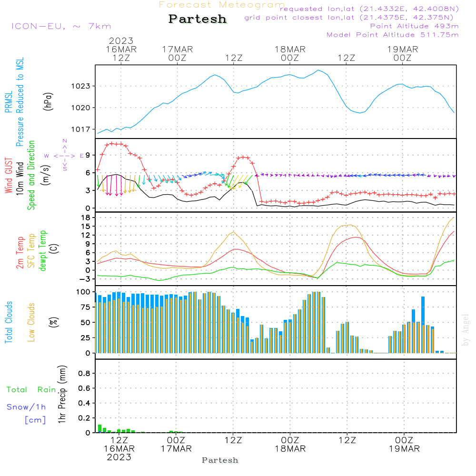Click the blue 'Snow/1h' legend label
Viewport: 476px width, 476px height.
pyautogui.click(x=26, y=407)
